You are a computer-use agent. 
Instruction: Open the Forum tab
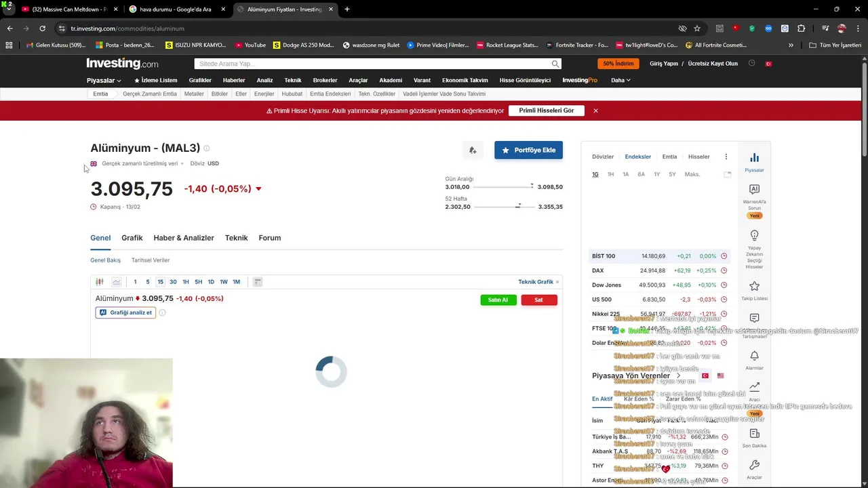pos(270,238)
